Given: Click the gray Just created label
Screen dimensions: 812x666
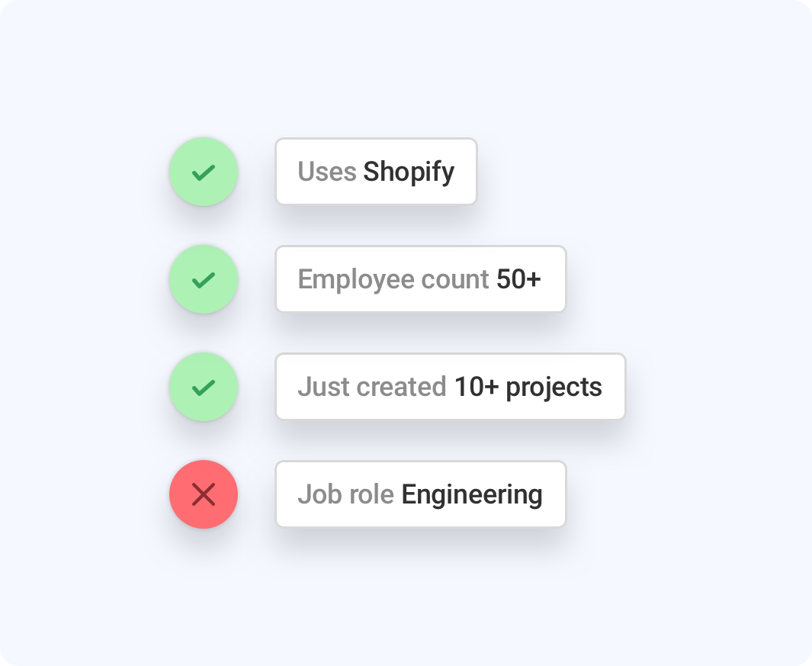Looking at the screenshot, I should point(371,387).
